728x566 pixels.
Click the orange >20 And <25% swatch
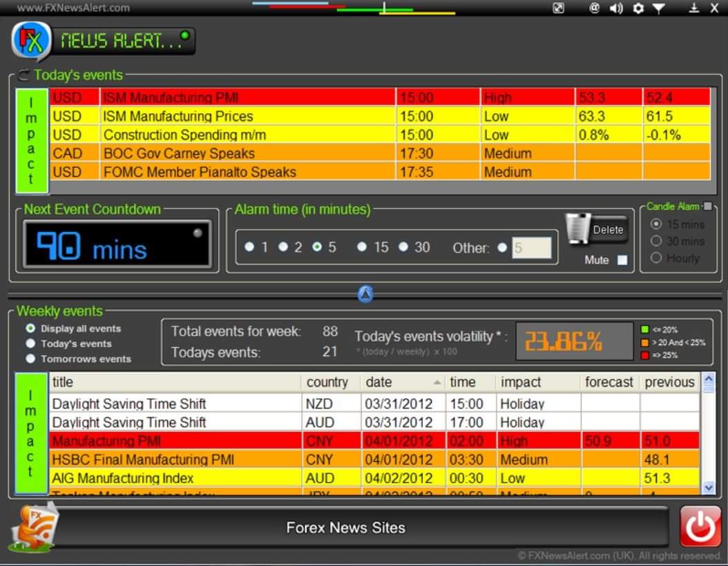click(x=645, y=342)
